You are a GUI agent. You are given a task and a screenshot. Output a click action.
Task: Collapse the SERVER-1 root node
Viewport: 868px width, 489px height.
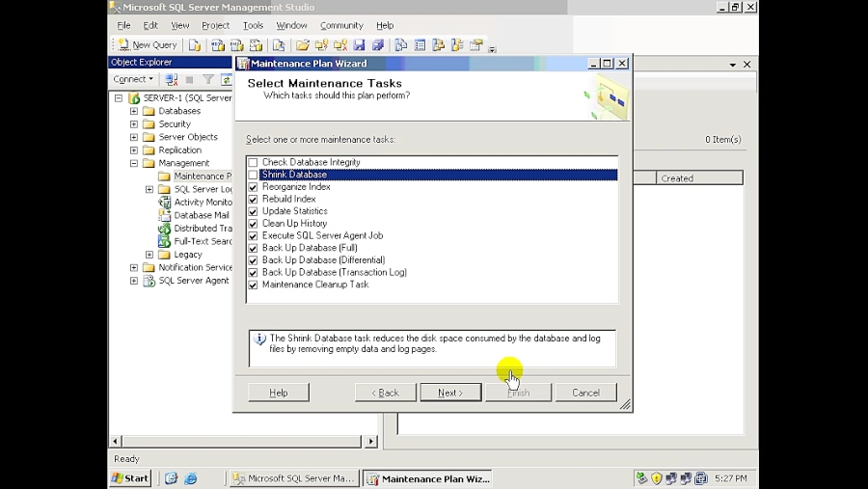pyautogui.click(x=119, y=98)
